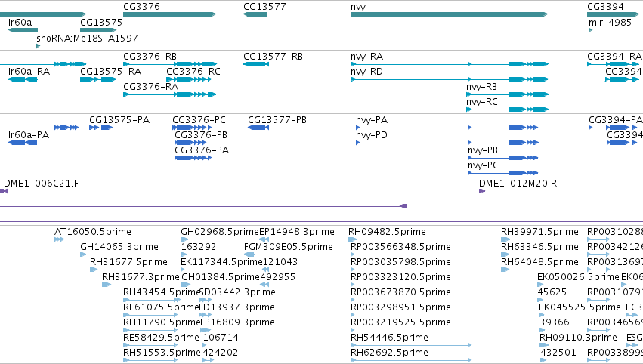The image size is (643, 364).
Task: Select protein nvy-PC
Action: (502, 173)
